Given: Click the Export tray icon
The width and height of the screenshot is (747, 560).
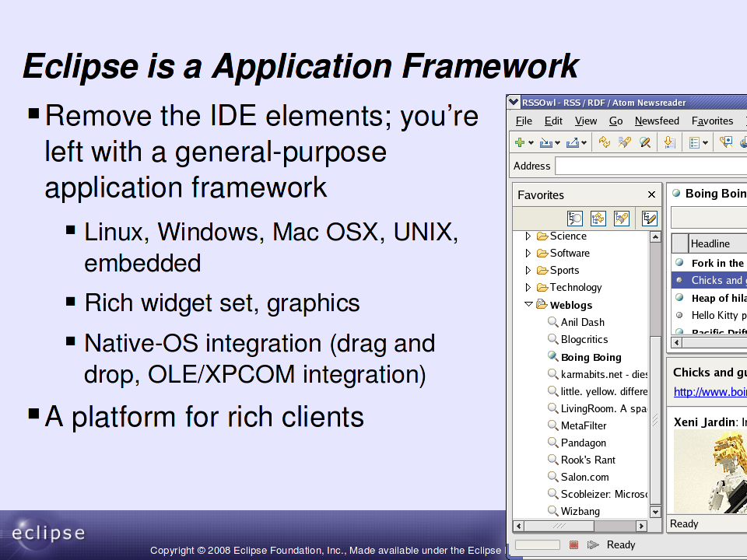Looking at the screenshot, I should 572,142.
